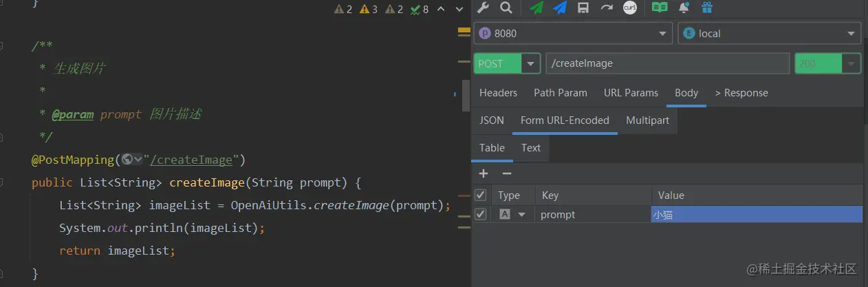Select the Multipart tab
868x287 pixels.
pyautogui.click(x=647, y=120)
